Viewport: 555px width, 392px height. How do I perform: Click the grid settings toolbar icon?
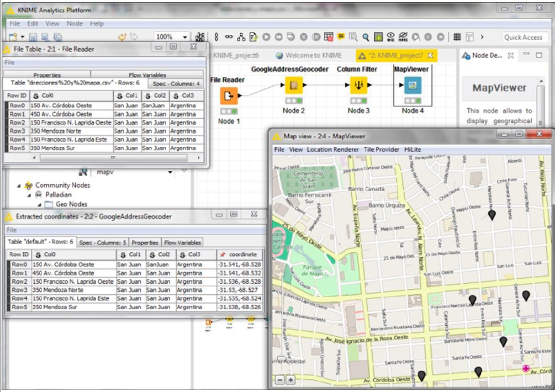coord(457,37)
